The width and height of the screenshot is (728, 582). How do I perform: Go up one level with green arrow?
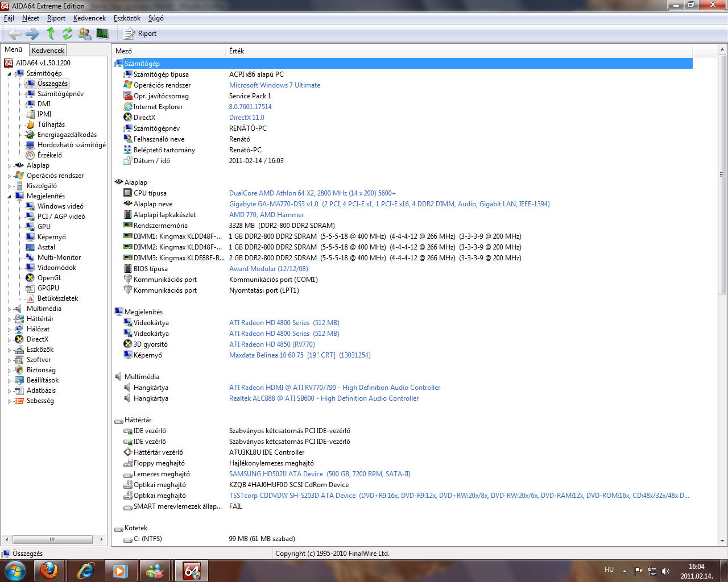[51, 34]
